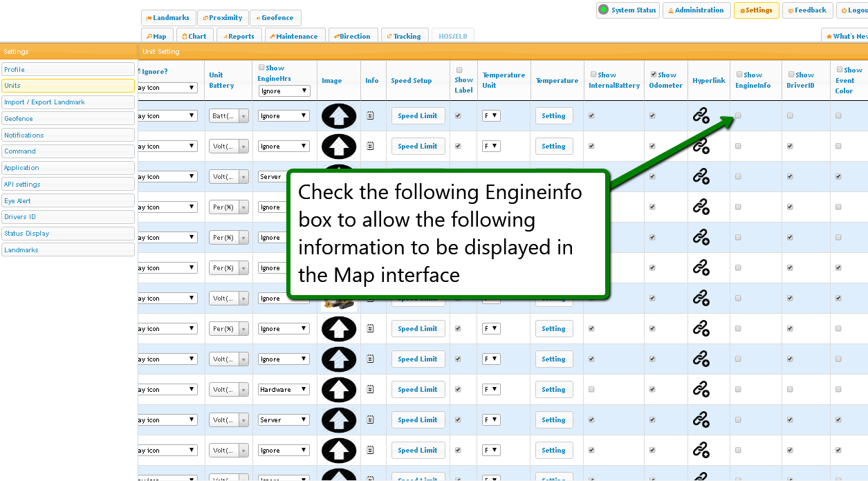Open first row Temperature Unit F dropdown
This screenshot has width=868, height=481.
pos(491,116)
